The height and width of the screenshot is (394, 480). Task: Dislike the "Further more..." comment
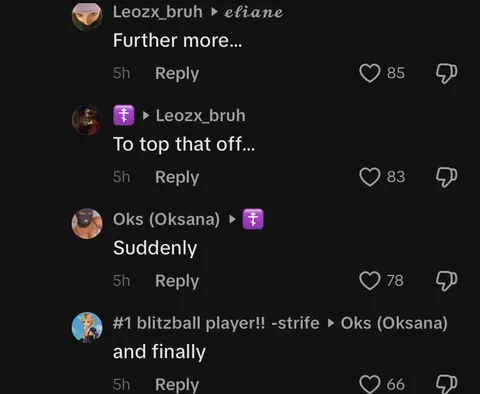tap(447, 73)
